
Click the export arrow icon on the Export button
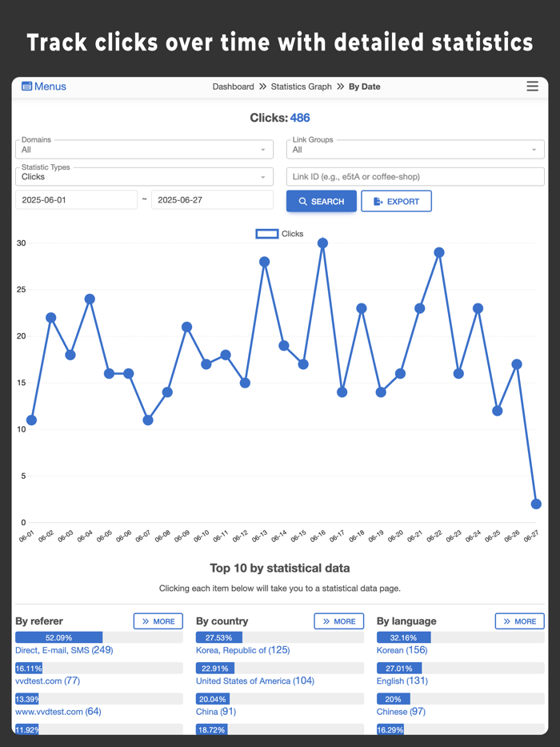pyautogui.click(x=378, y=201)
